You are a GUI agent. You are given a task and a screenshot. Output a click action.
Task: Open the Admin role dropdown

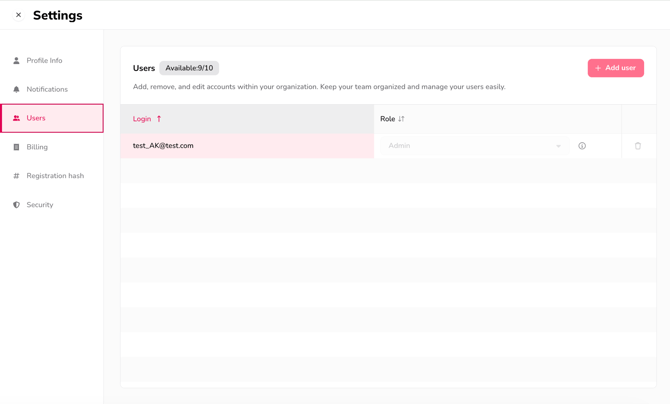click(x=474, y=146)
